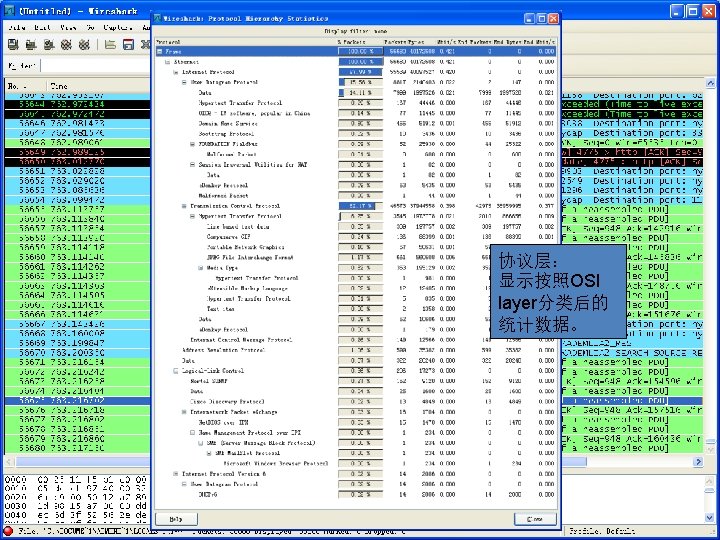
Task: Click the No. column header in packet list
Action: [25, 85]
